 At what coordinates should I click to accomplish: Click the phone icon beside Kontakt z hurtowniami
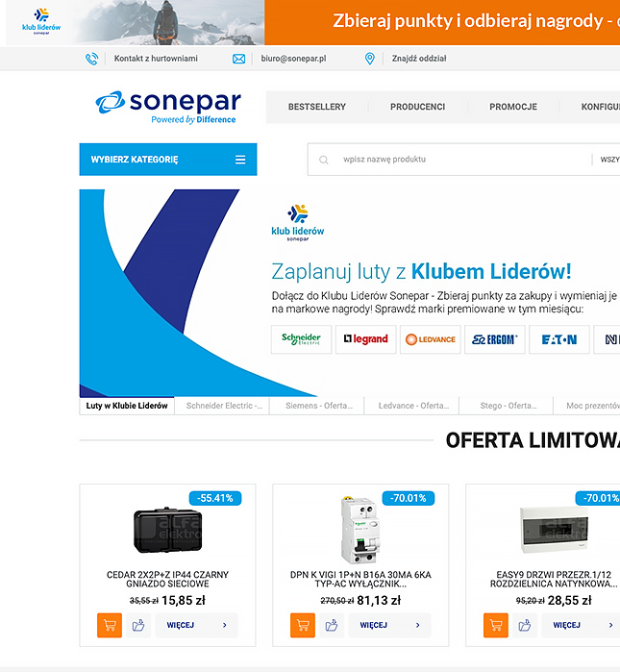coord(91,59)
